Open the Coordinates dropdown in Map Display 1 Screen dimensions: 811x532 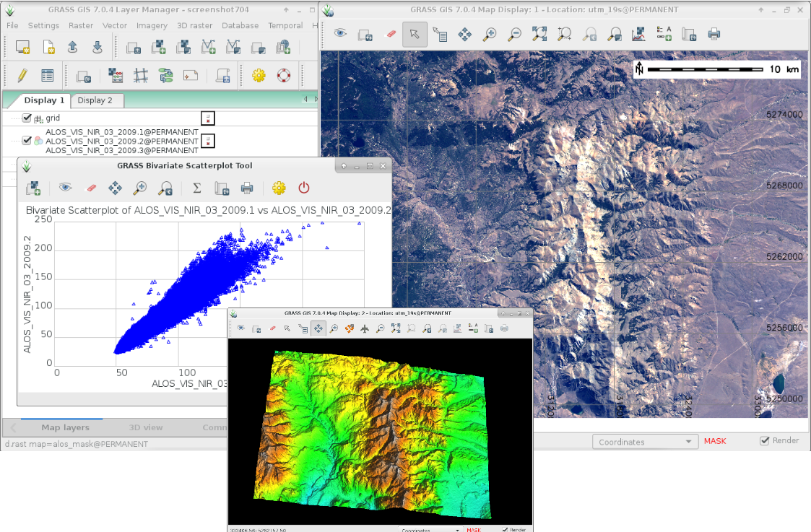644,442
